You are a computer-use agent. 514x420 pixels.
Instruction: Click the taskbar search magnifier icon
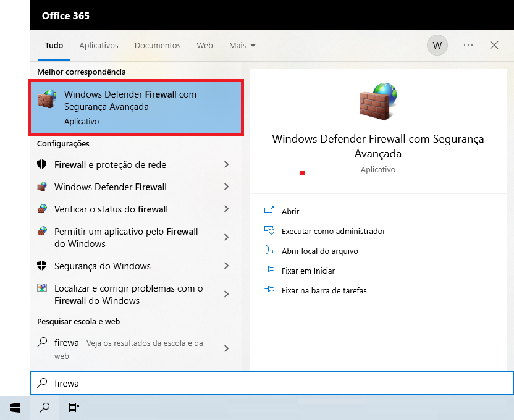click(x=44, y=408)
